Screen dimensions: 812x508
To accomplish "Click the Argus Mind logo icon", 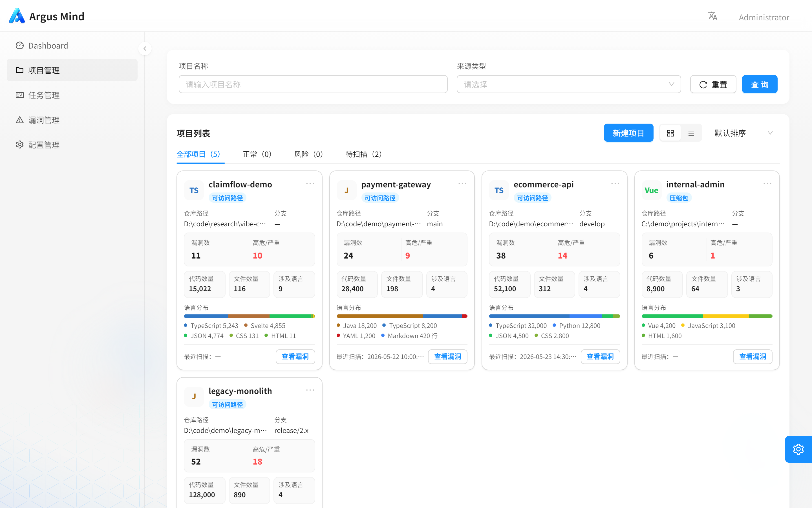I will point(17,16).
